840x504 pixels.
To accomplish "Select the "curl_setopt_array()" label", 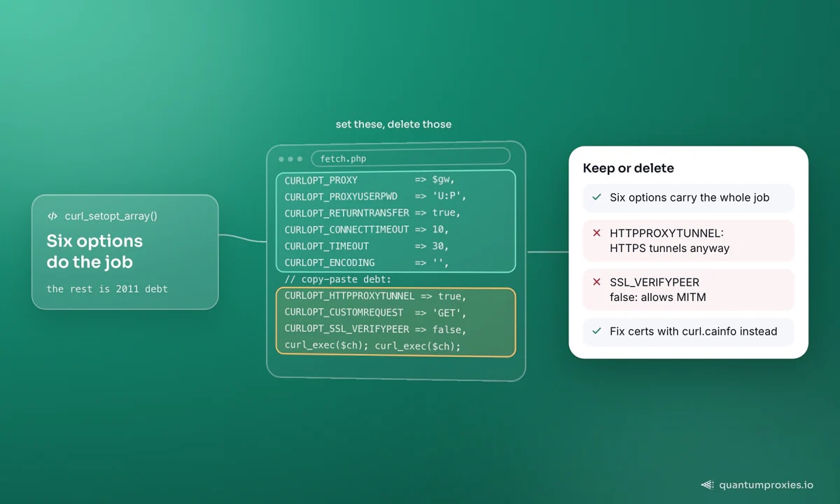I will [111, 216].
